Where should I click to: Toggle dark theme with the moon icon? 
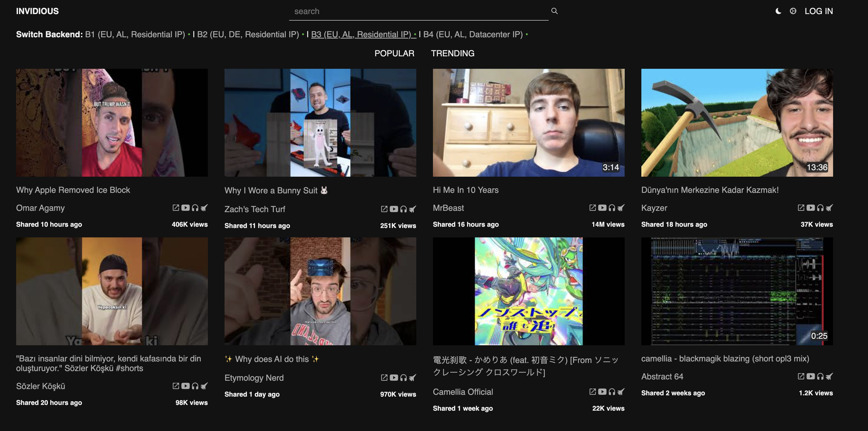click(778, 11)
